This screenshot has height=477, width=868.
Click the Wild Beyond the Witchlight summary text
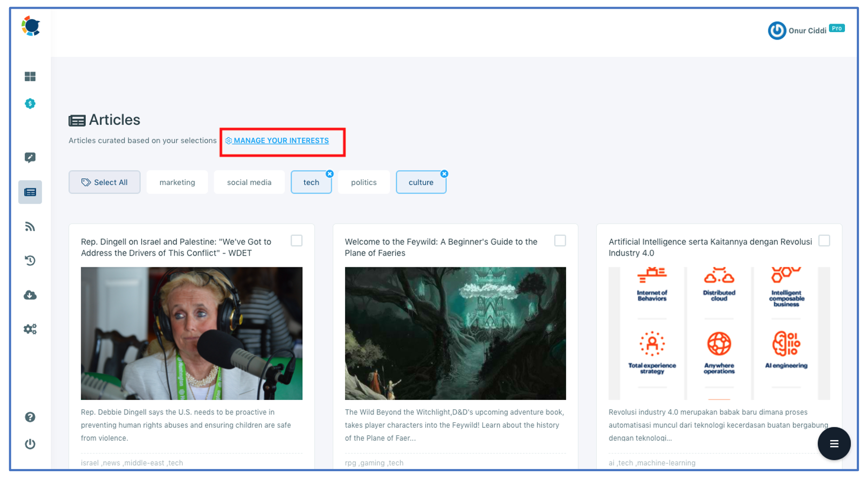point(454,425)
